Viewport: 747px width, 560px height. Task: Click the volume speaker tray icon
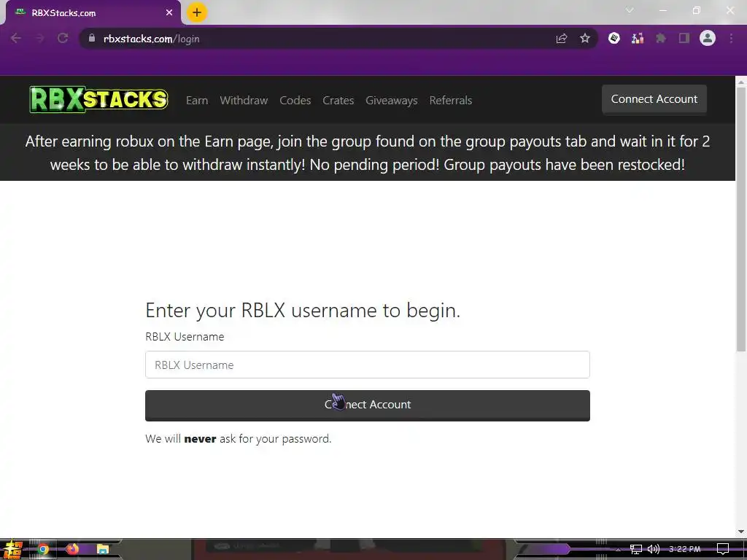pos(654,550)
